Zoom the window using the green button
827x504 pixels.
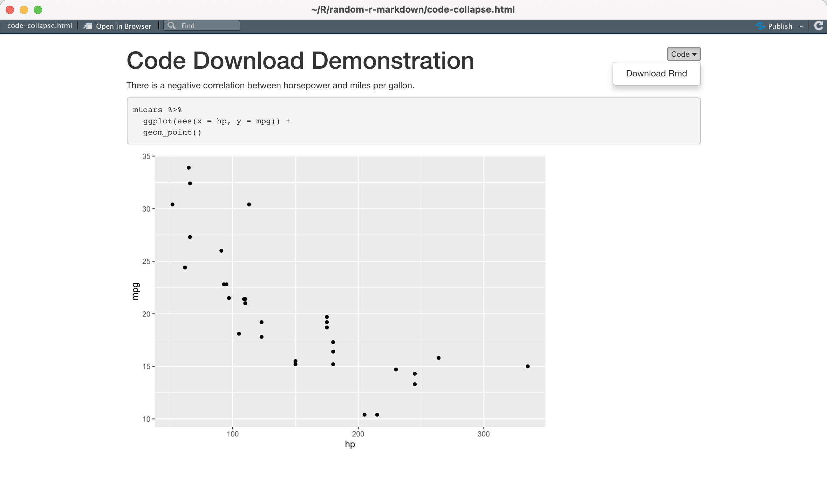click(x=37, y=10)
